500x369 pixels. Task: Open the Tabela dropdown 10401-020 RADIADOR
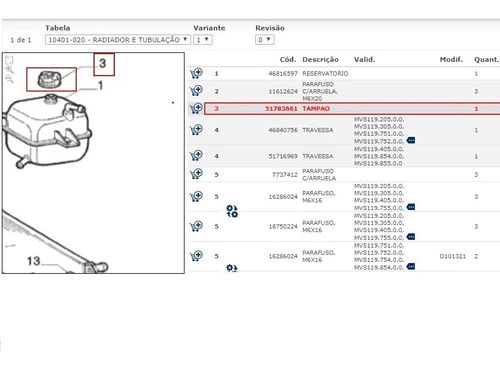118,40
